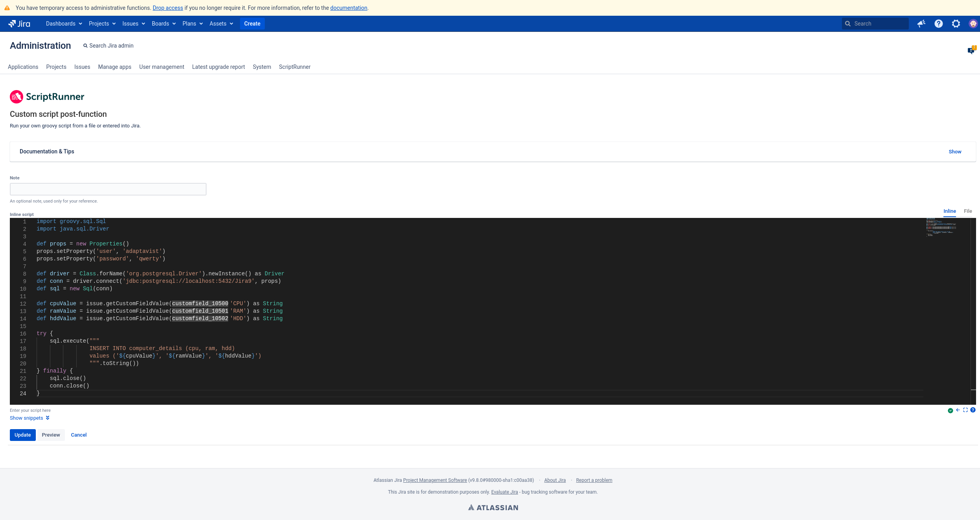Switch script input to File mode
Screen dimensions: 980x520
968,211
